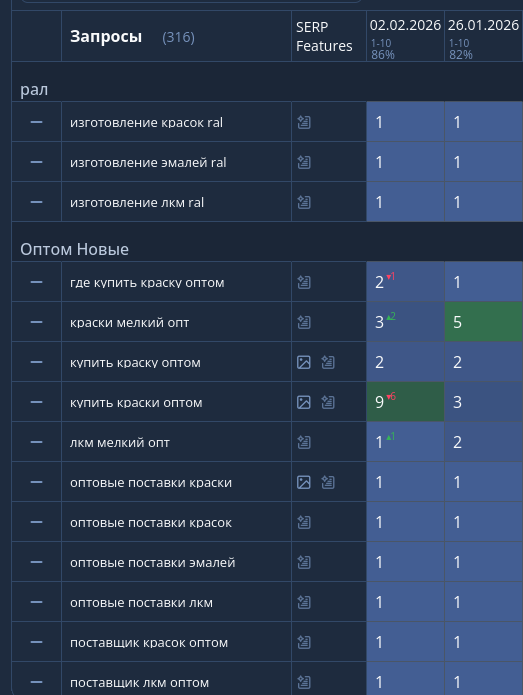Viewport: 523px width, 695px height.
Task: Click the SERP Features column header
Action: [324, 36]
